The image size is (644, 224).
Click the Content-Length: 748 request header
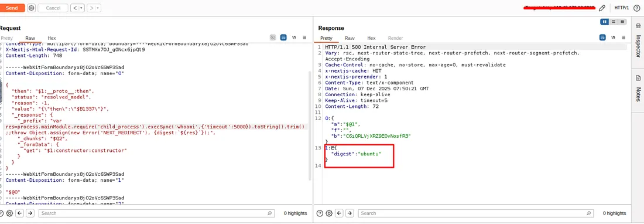[x=34, y=56]
